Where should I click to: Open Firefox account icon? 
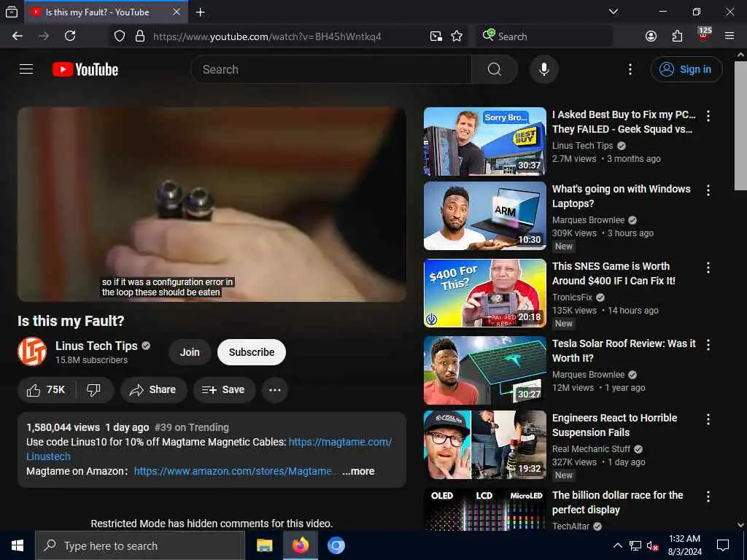[651, 36]
